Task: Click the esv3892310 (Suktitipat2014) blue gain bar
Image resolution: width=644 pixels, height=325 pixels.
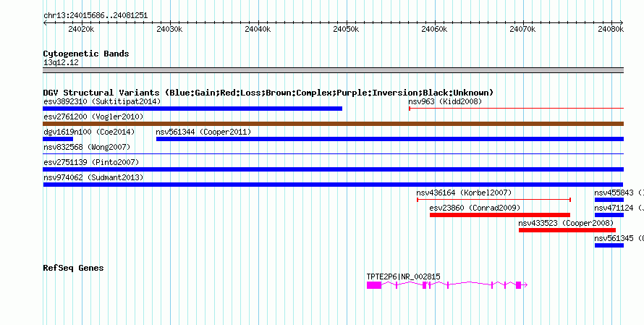Action: 192,109
